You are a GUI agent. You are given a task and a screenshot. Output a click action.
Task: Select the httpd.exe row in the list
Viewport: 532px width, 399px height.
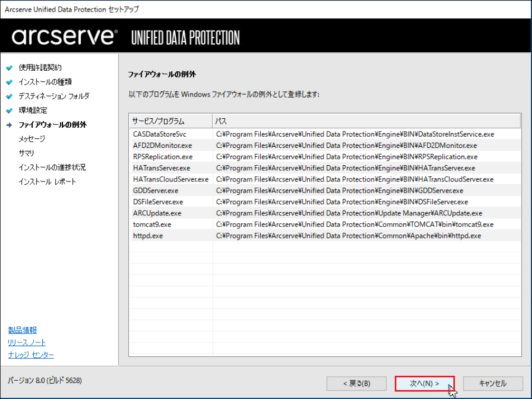coord(325,235)
